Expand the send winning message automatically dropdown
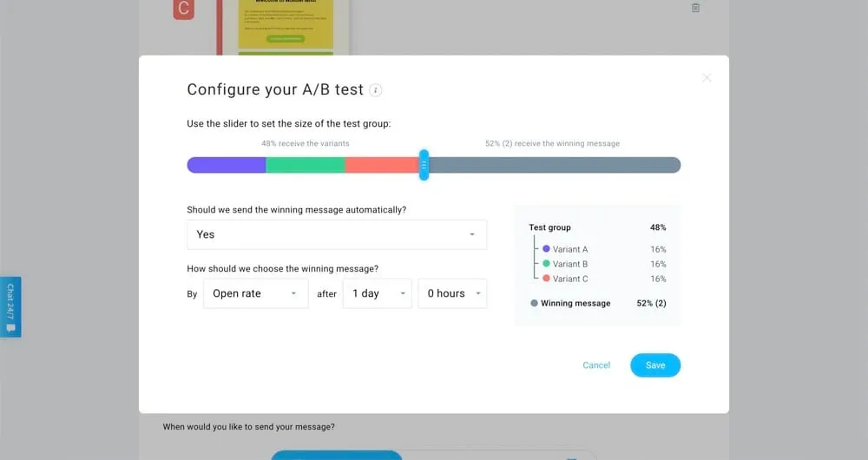 337,234
